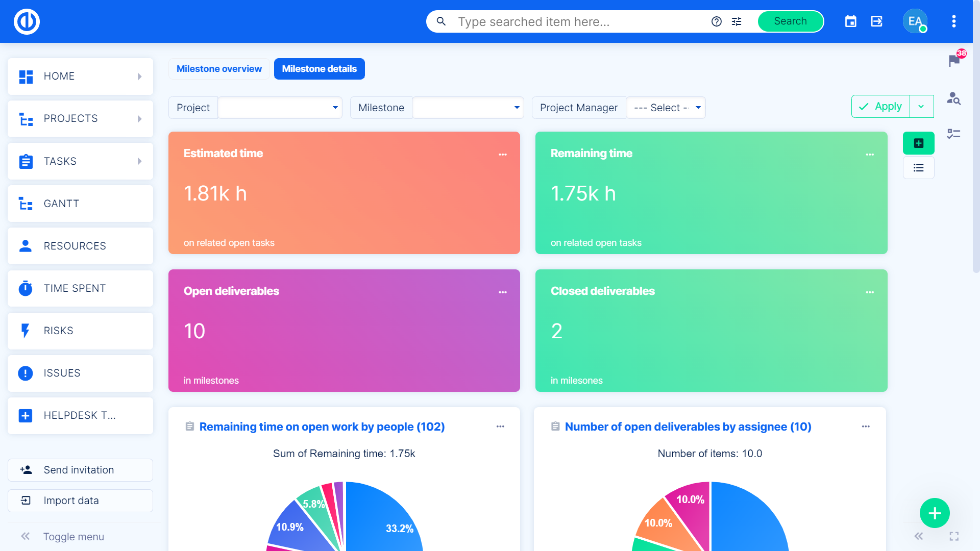Open the Project filter dropdown
Image resolution: width=980 pixels, height=551 pixels.
pyautogui.click(x=280, y=108)
